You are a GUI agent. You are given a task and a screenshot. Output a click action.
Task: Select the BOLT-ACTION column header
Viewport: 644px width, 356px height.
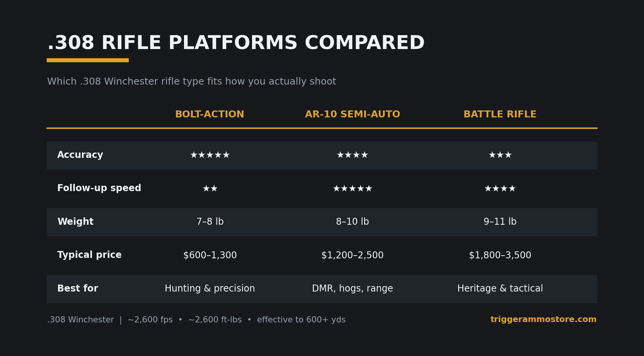point(210,115)
